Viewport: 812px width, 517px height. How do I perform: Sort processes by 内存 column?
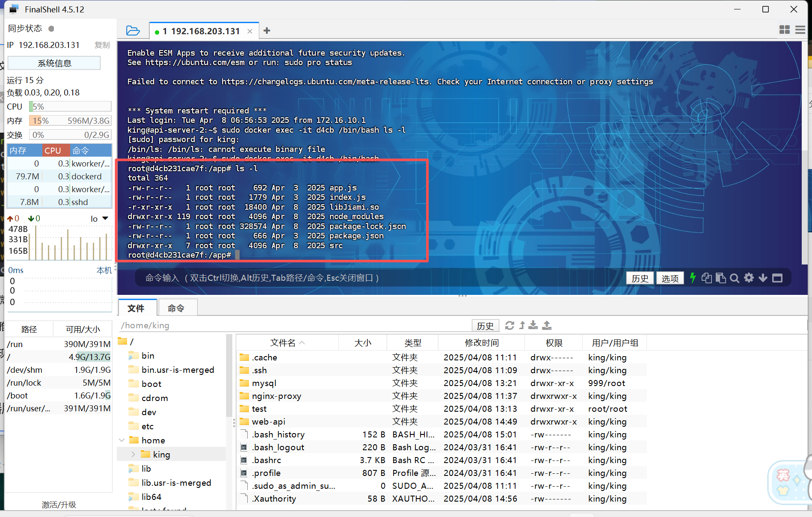[x=25, y=151]
